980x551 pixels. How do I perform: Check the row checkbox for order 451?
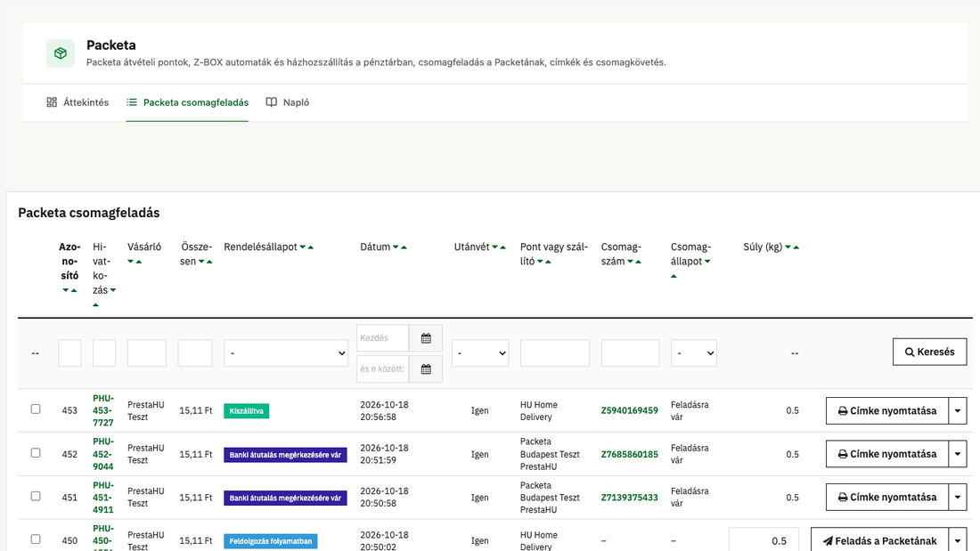click(x=36, y=496)
